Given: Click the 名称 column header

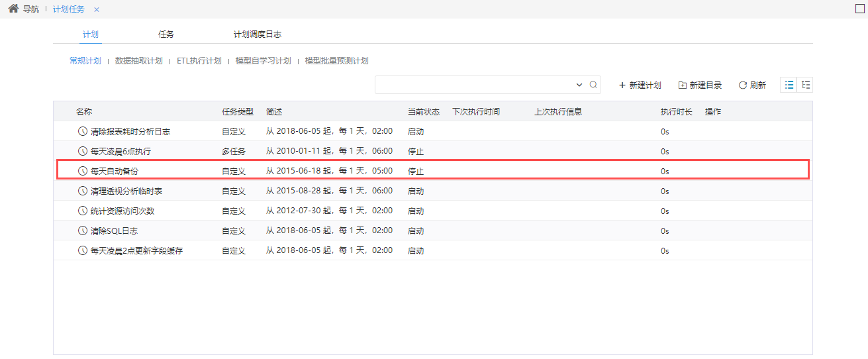Looking at the screenshot, I should [x=84, y=111].
